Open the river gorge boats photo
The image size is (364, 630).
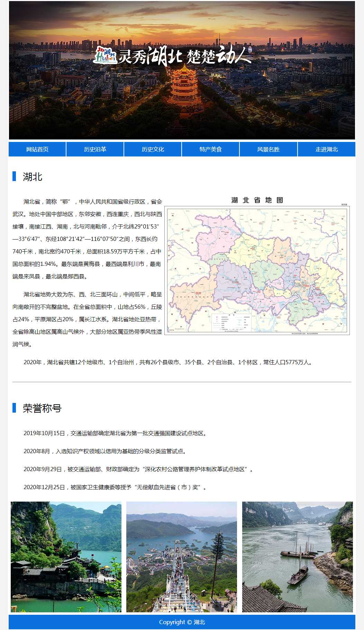point(297,557)
